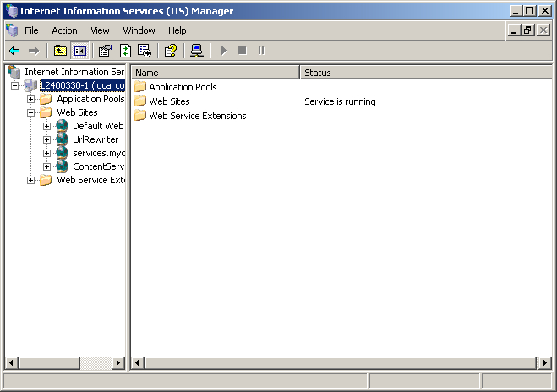Select the ContentServ site
This screenshot has width=557, height=392.
98,166
